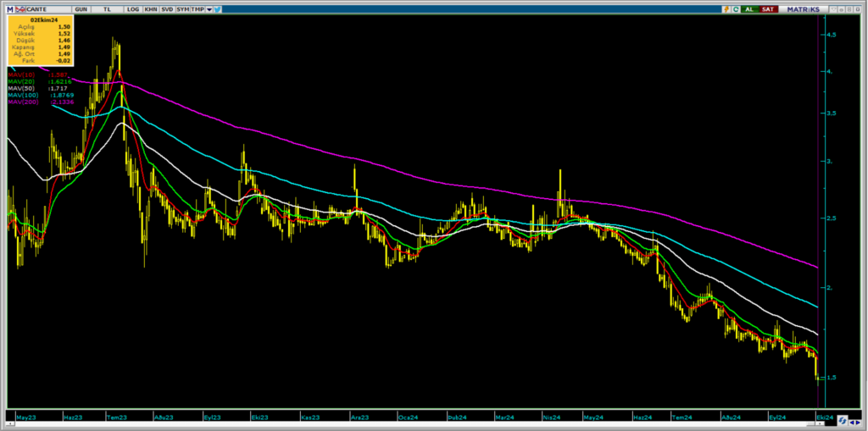The image size is (868, 431).
Task: Change the GUN period selector
Action: (x=81, y=8)
